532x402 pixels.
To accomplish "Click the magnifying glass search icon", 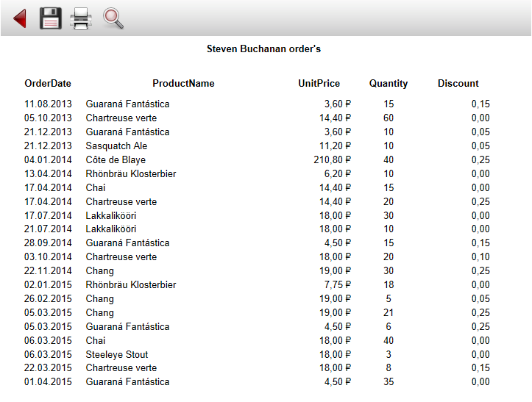I will (113, 18).
